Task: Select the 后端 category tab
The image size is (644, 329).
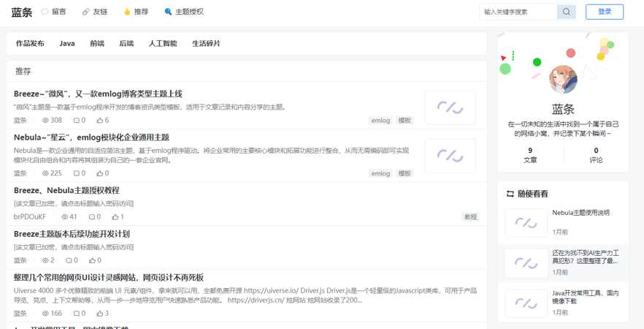Action: point(126,44)
